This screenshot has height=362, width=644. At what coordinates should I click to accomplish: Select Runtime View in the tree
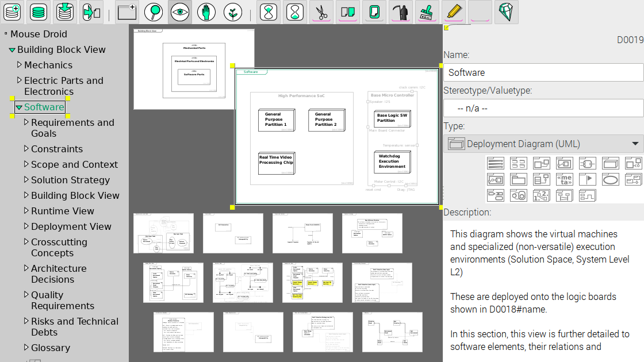click(x=62, y=211)
